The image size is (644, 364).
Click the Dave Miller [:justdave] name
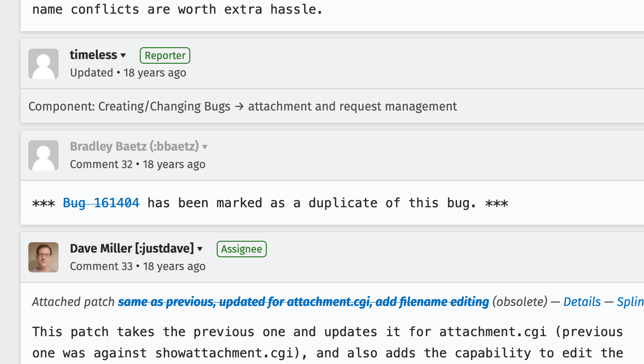point(132,248)
